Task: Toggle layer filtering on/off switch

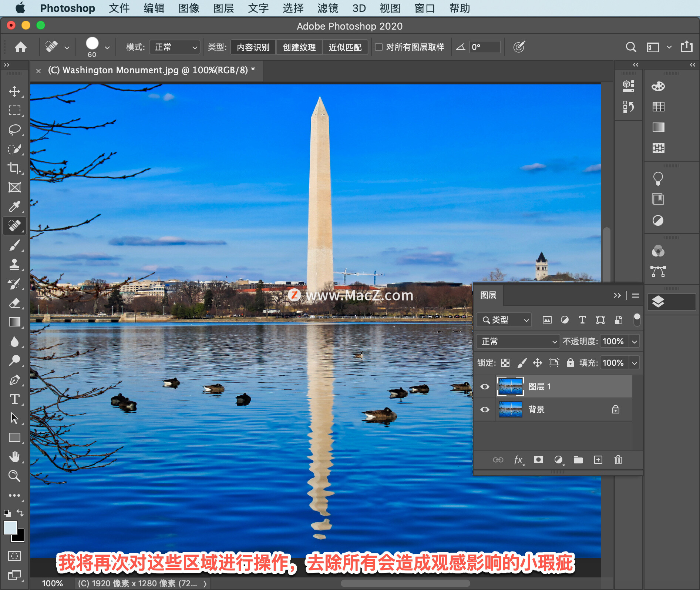Action: pos(637,320)
